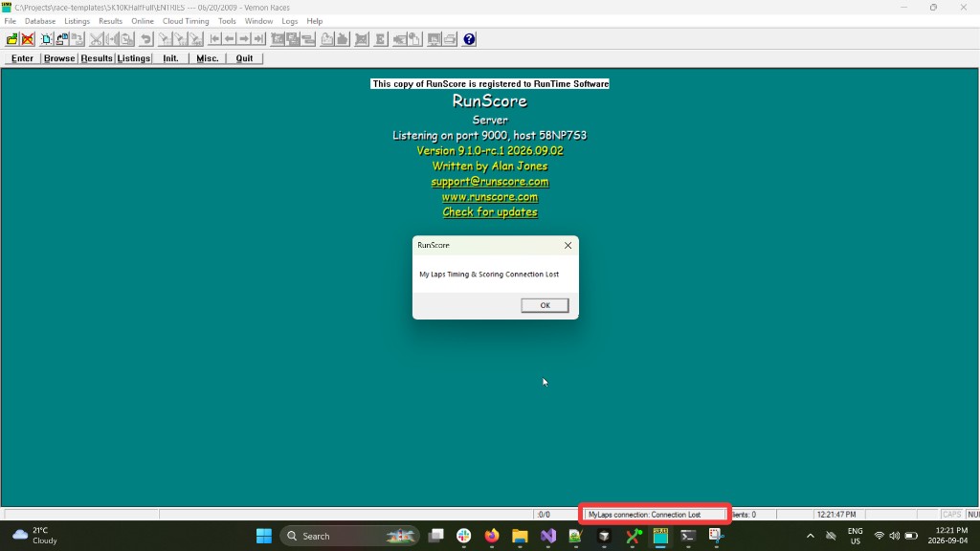Click the Browse button

pos(59,58)
